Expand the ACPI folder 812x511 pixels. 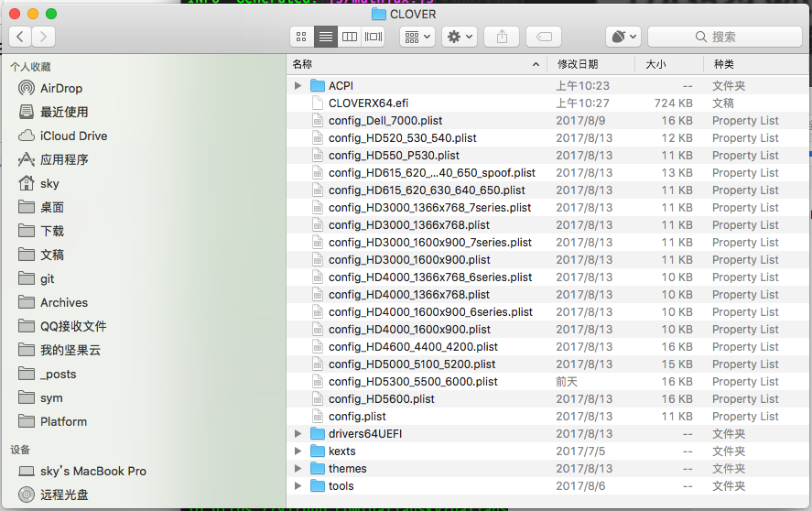[x=298, y=85]
